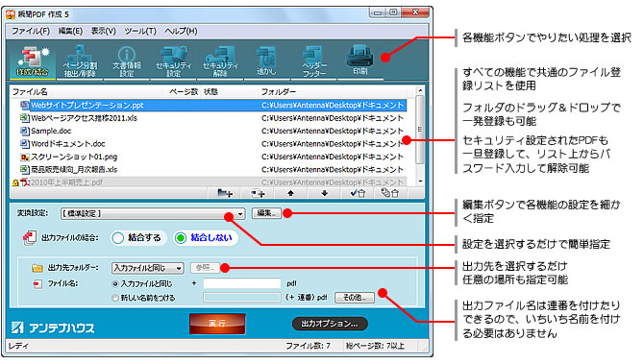Click the ppt icon of Webサイトプレゼンテーション
Viewport: 644px width, 364px height.
25,105
